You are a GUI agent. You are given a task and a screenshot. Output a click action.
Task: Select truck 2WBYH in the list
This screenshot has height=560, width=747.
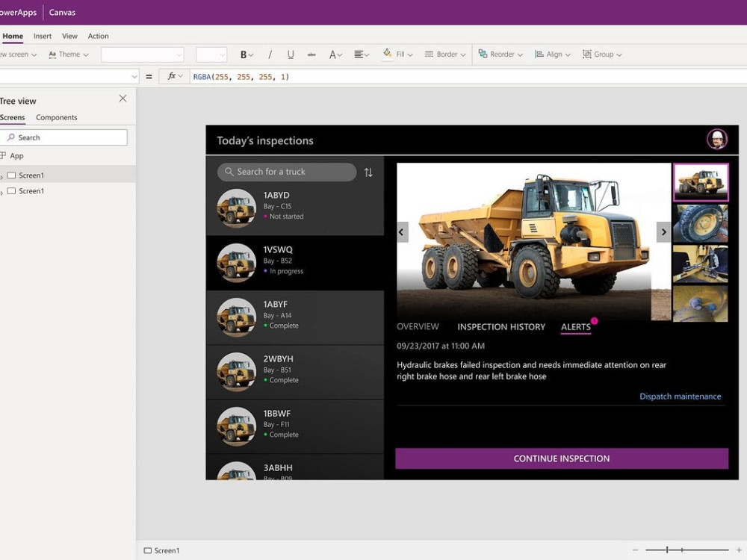click(295, 372)
